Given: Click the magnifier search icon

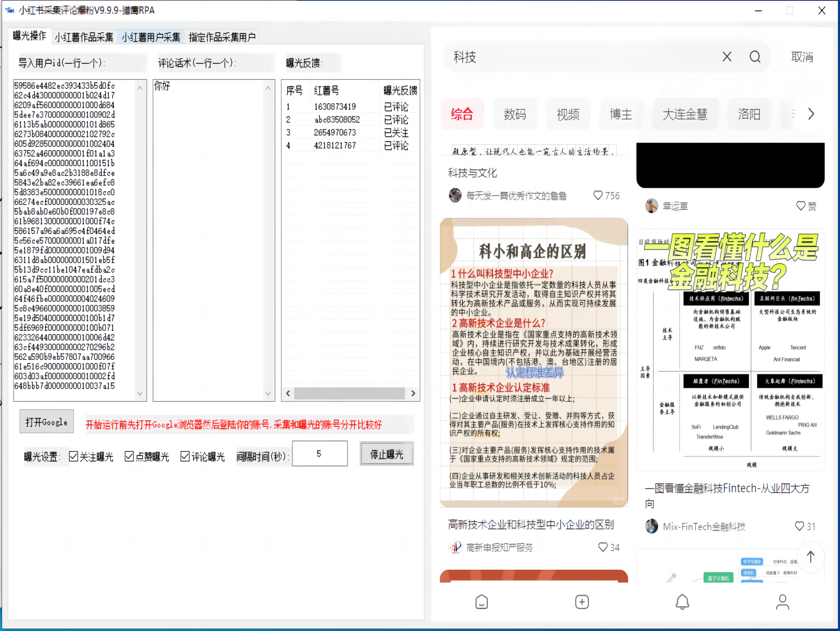Looking at the screenshot, I should [755, 57].
